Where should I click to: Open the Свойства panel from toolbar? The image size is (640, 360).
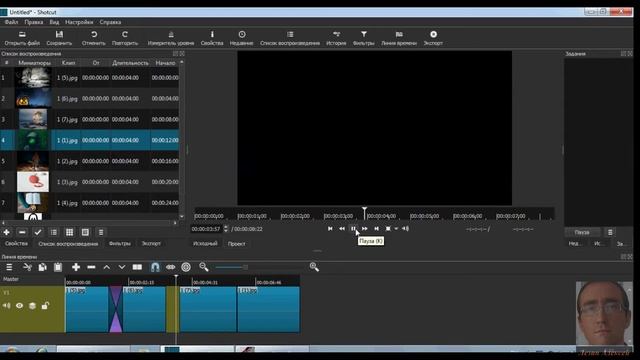[212, 38]
